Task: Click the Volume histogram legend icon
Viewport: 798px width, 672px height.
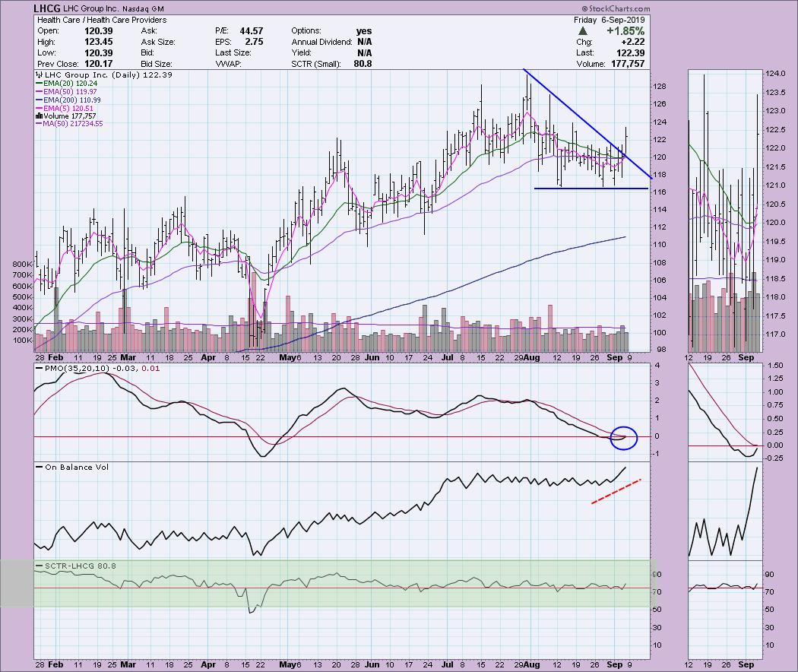Action: pyautogui.click(x=39, y=116)
